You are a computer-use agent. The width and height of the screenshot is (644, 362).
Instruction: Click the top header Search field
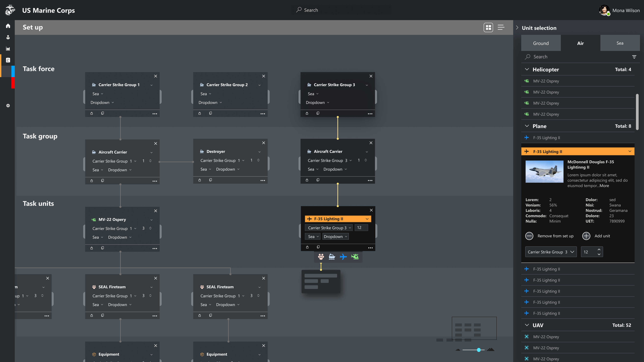tap(341, 10)
